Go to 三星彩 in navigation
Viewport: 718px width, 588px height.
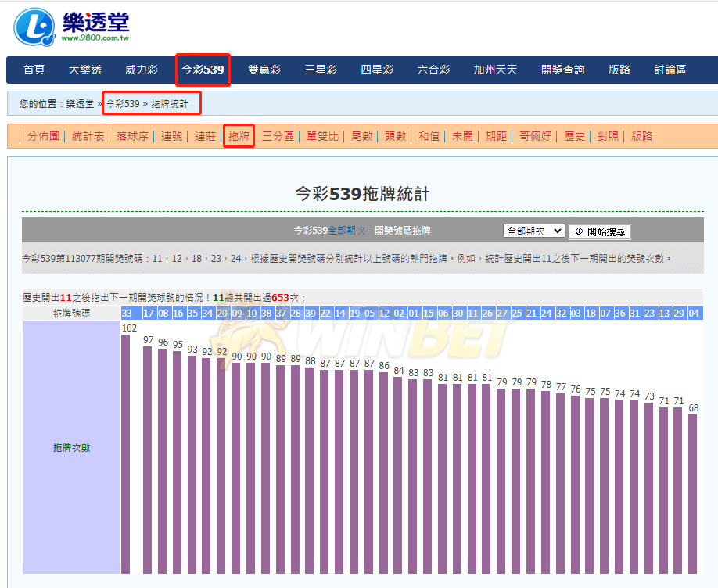tap(321, 70)
